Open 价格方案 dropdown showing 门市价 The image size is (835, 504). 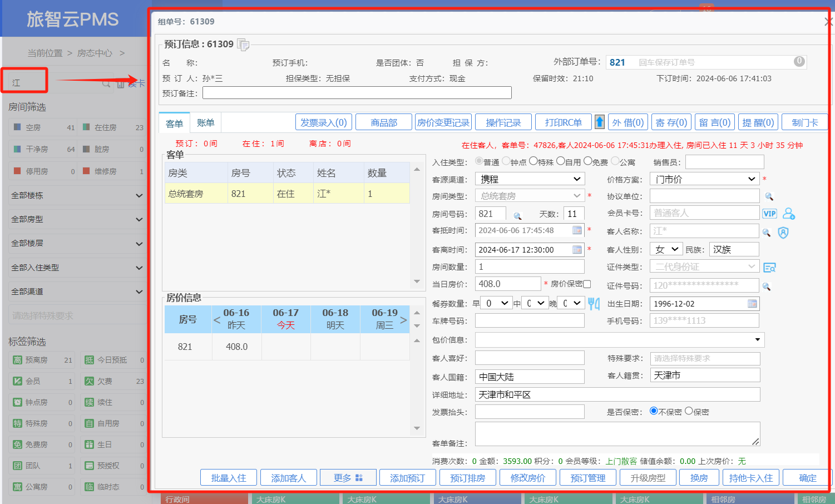[705, 179]
